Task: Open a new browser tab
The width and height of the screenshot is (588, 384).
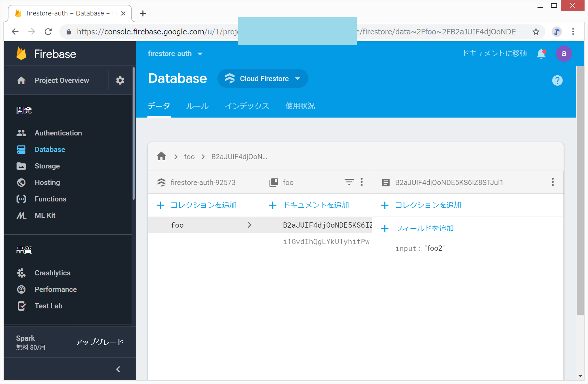Action: [x=143, y=13]
